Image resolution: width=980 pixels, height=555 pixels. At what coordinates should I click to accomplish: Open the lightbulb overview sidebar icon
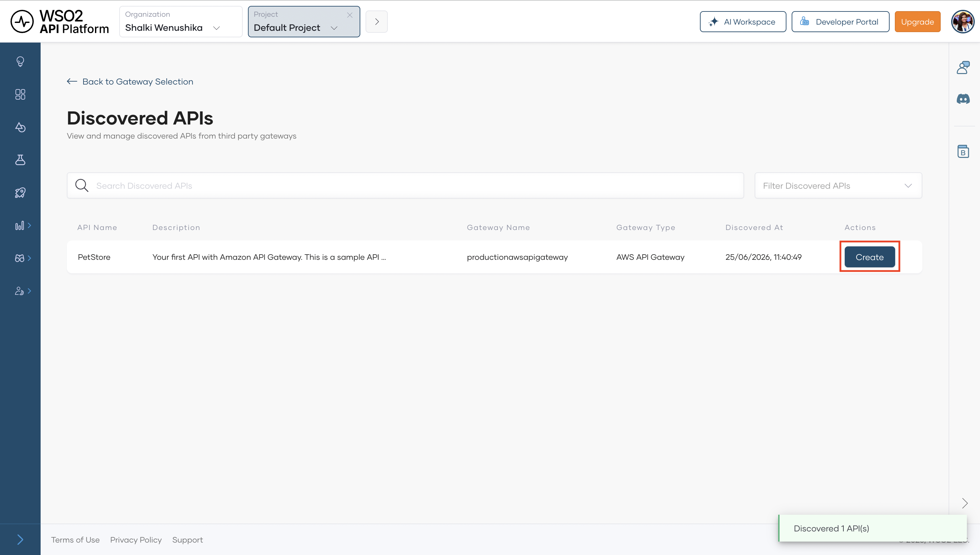[20, 61]
